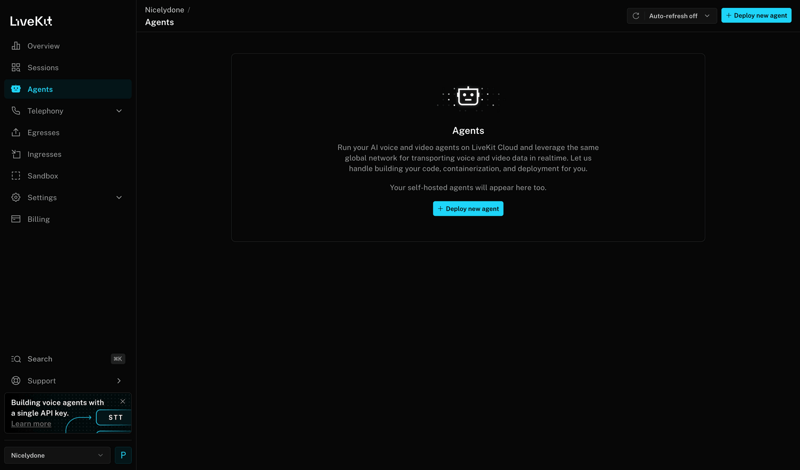Image resolution: width=800 pixels, height=470 pixels.
Task: Click the Egresses upload icon
Action: (16, 133)
